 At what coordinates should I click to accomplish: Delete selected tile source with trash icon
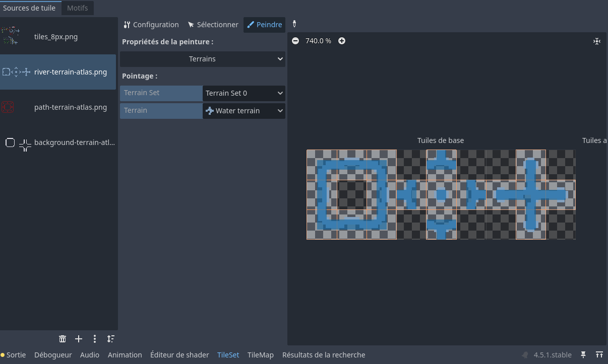click(63, 339)
